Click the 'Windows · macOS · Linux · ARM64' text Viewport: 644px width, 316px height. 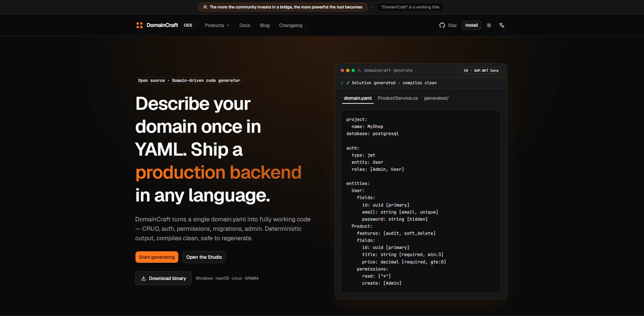[227, 278]
